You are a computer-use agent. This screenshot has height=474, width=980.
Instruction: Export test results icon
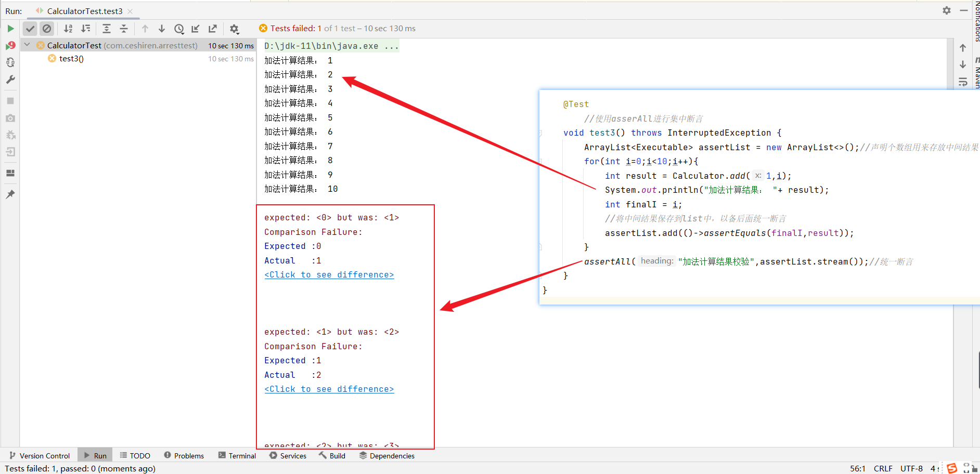(x=213, y=29)
